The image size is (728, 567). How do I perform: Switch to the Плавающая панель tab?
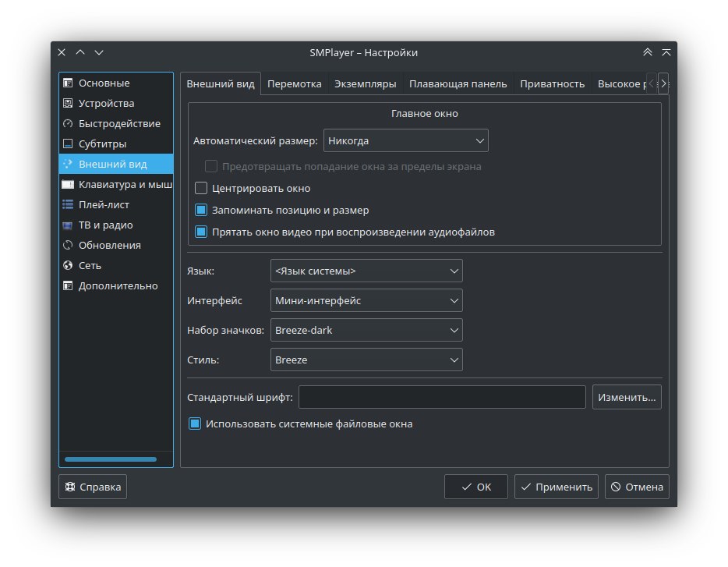pos(458,84)
